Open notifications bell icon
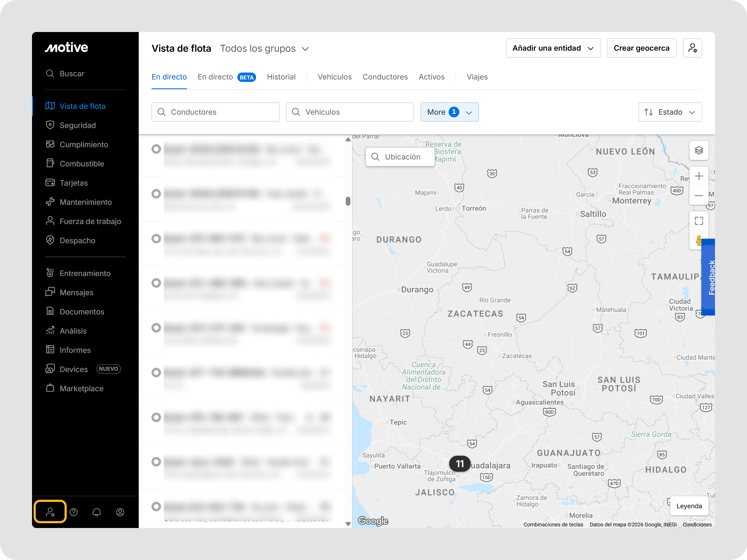The width and height of the screenshot is (747, 560). 97,512
